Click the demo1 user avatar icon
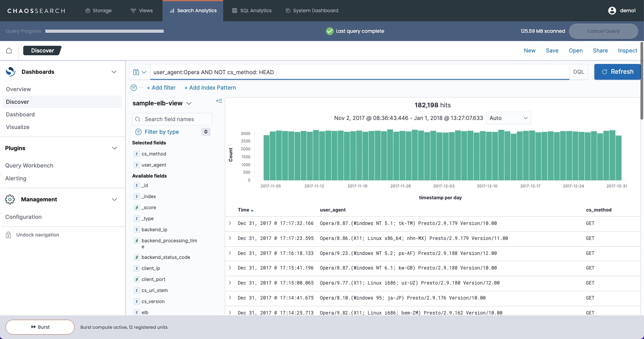Viewport: 644px width, 339px height. pos(612,11)
